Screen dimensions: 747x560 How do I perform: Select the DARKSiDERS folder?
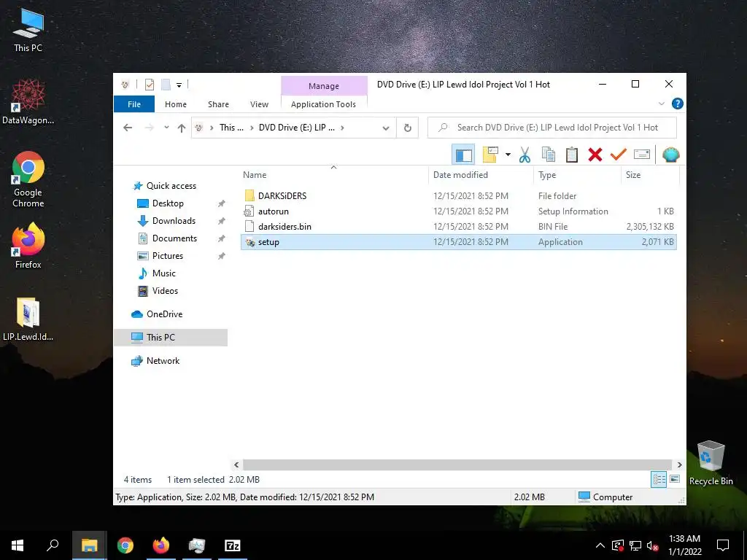[x=458, y=195]
